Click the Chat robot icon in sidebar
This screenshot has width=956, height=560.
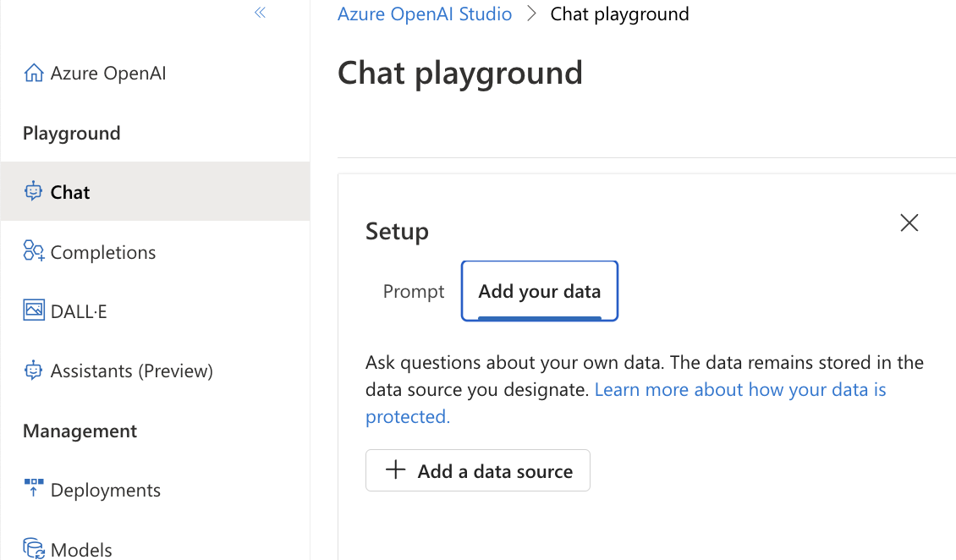(x=34, y=191)
